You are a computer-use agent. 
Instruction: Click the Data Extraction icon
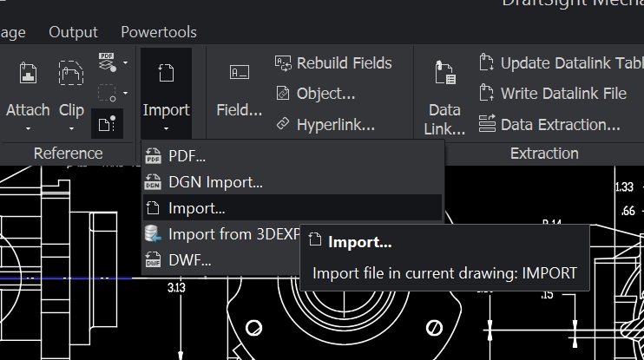487,123
